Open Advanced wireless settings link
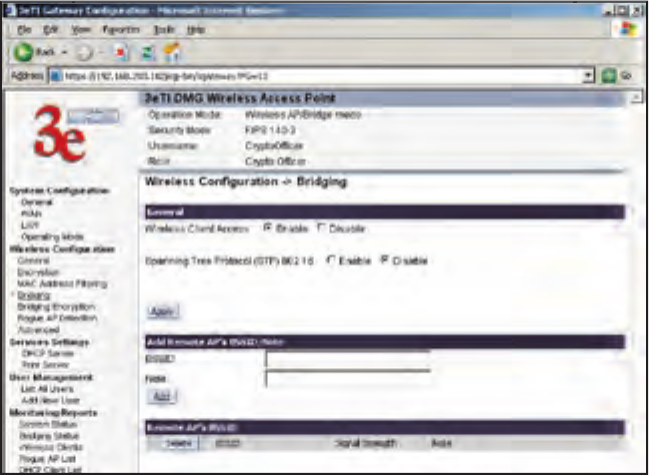This screenshot has height=475, width=649. 38,330
